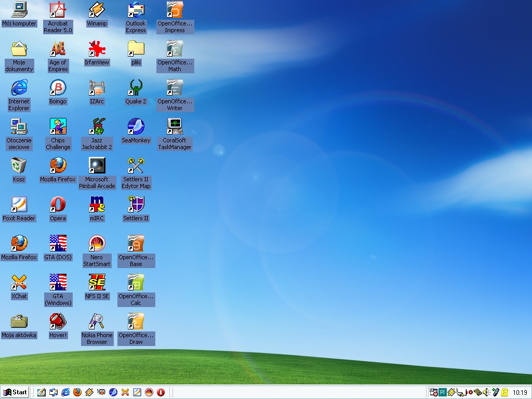Select the XChat desktop shortcut
The height and width of the screenshot is (399, 532).
click(x=19, y=287)
